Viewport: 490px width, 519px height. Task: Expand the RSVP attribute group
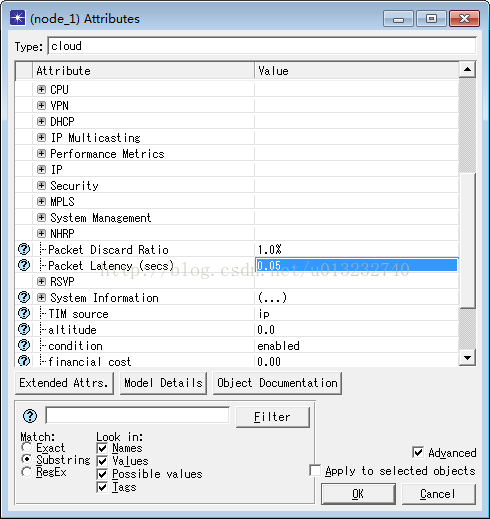(x=41, y=281)
